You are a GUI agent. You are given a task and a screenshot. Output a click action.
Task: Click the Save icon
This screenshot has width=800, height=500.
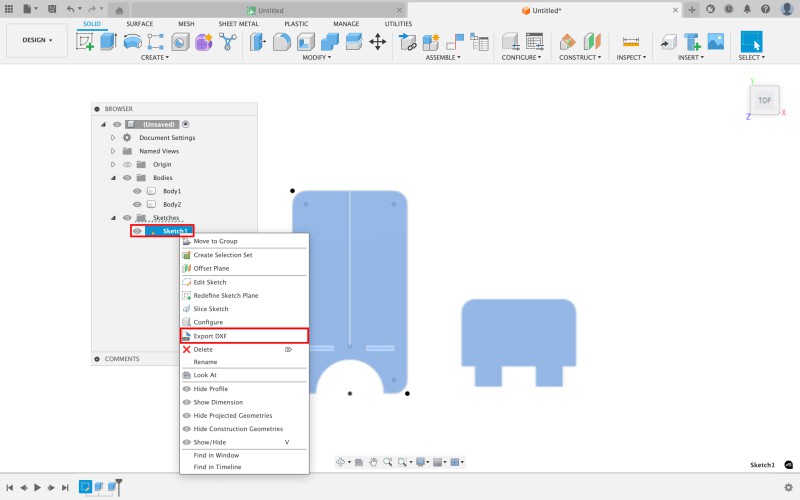tap(52, 9)
